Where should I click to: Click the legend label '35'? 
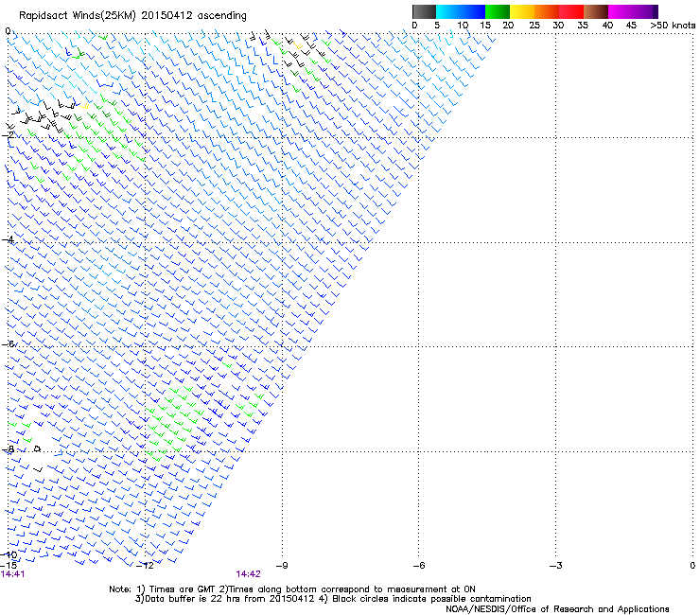(x=583, y=26)
